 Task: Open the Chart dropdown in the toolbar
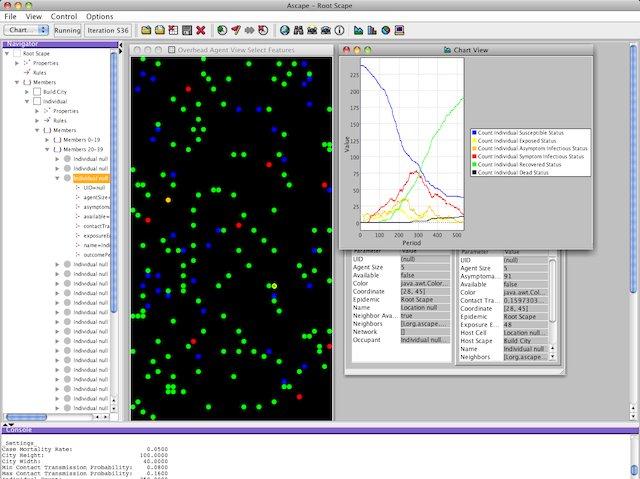[x=25, y=31]
